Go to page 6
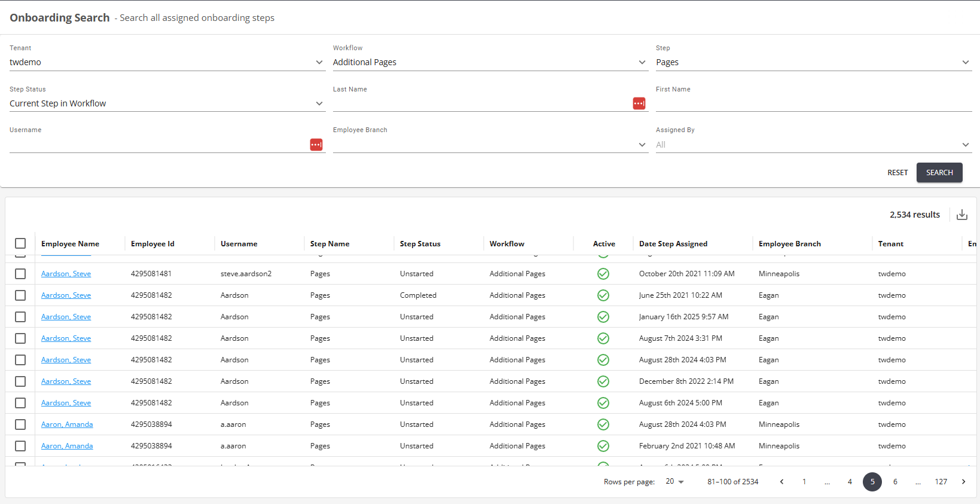The height and width of the screenshot is (504, 980). pos(895,482)
